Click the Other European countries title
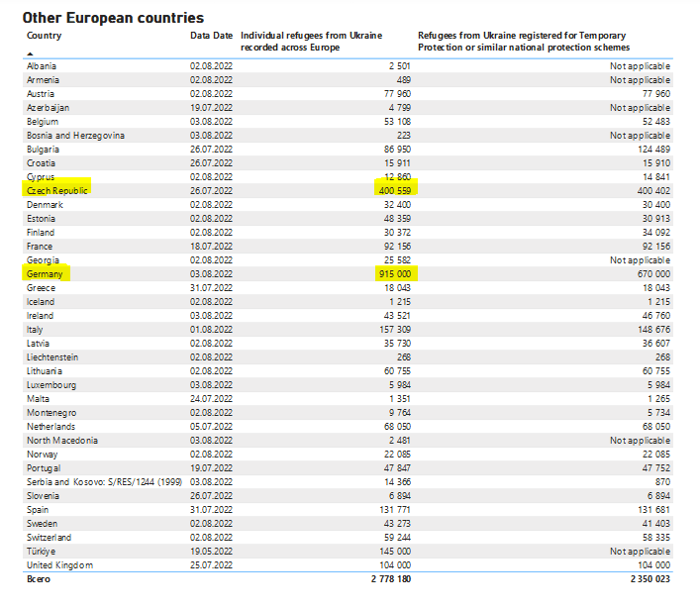700x609 pixels. [113, 17]
